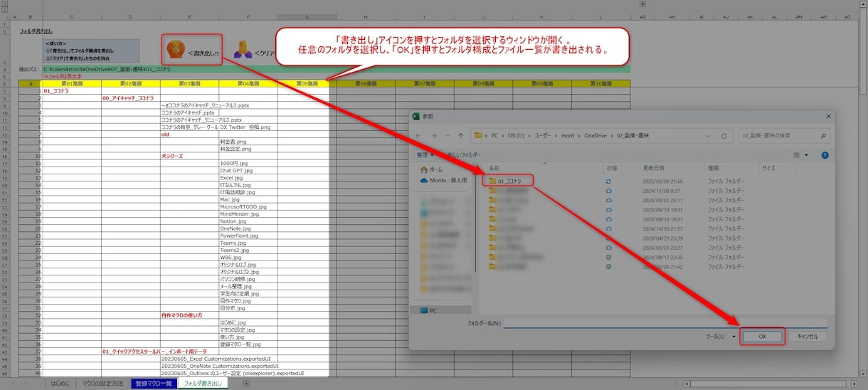868x390 pixels.
Task: Click the キャンセル button
Action: click(x=808, y=337)
